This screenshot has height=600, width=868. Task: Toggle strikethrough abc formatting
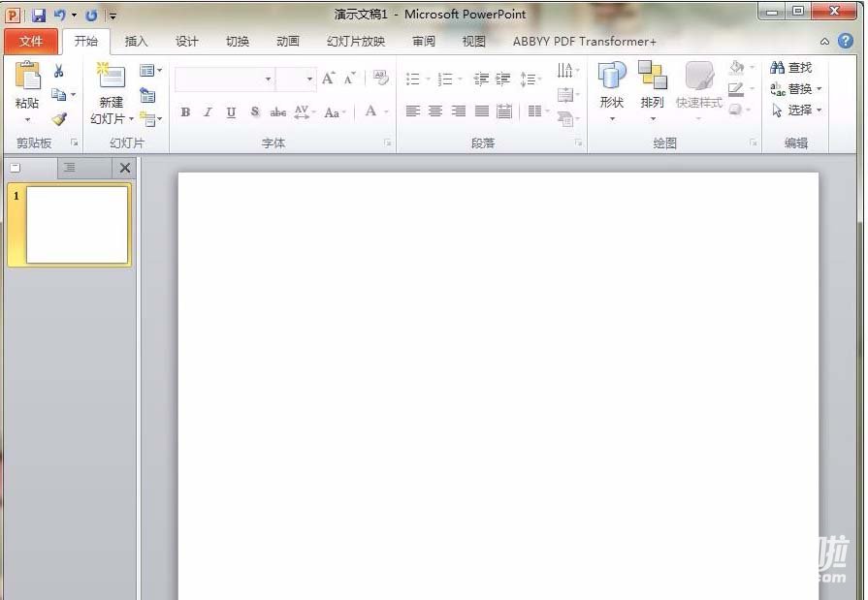coord(278,112)
